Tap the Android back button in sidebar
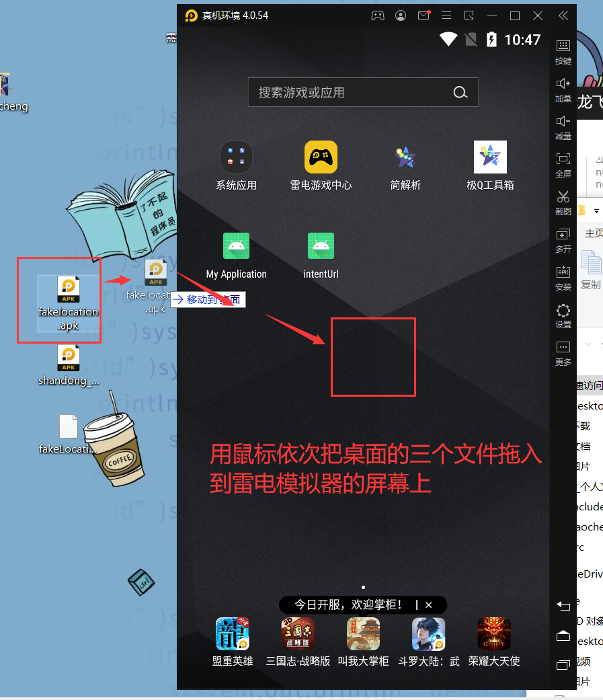Viewport: 603px width, 700px height. (563, 606)
